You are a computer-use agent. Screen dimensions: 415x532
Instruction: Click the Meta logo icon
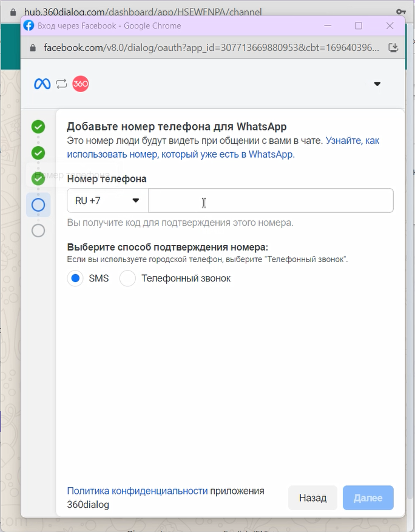click(42, 84)
